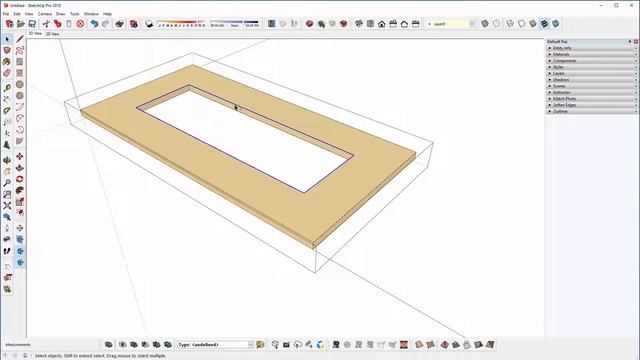Screen dimensions: 640x360
Task: Click the Zoom Extents tool
Action: pos(7,206)
